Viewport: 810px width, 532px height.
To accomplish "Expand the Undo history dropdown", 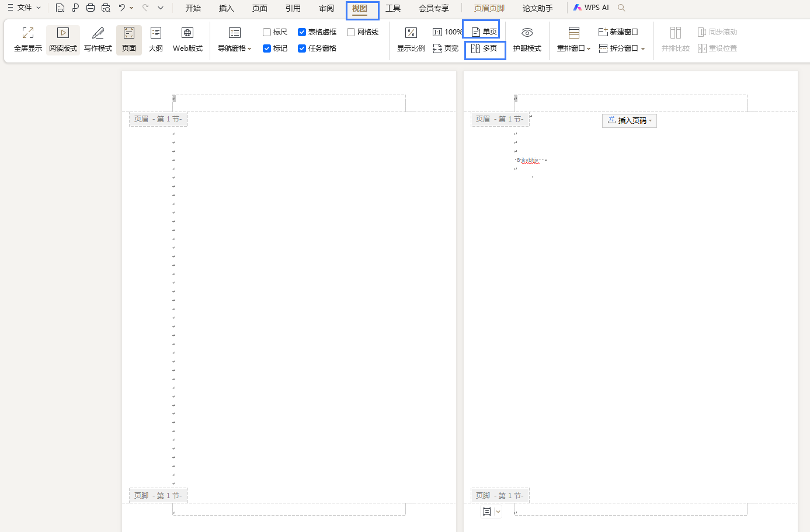I will pos(131,8).
